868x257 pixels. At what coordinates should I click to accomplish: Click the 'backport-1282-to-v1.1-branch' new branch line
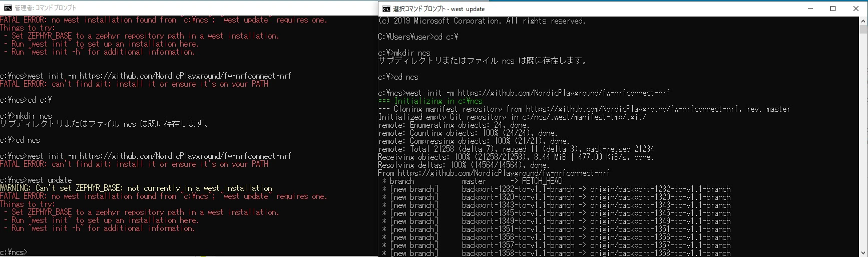[556, 189]
